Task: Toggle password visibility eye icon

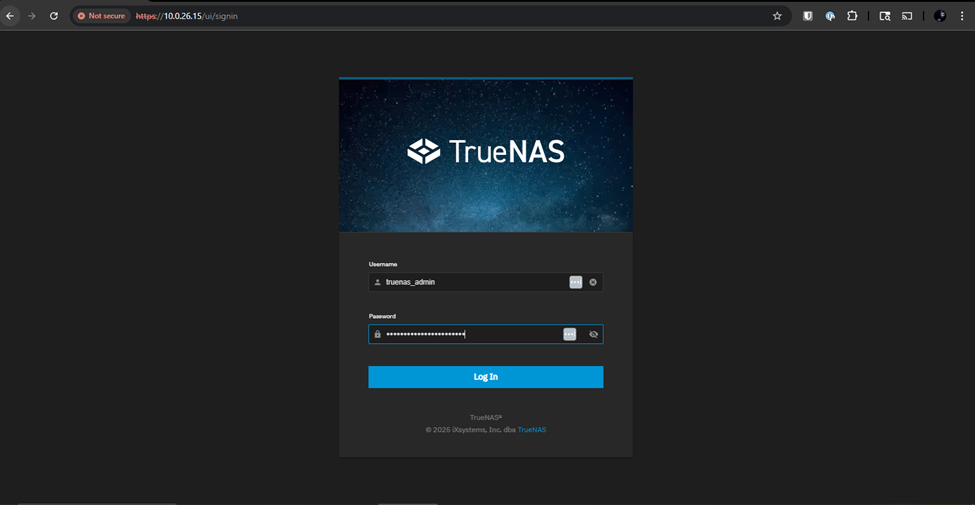Action: coord(593,334)
